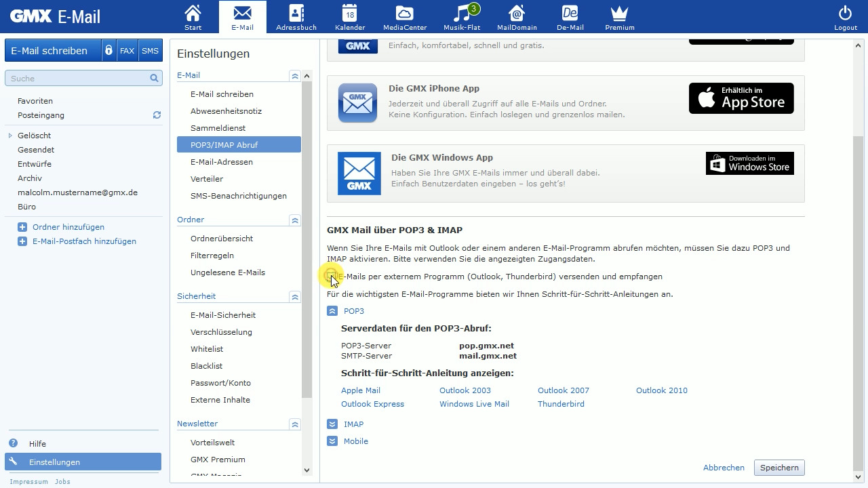The image size is (868, 488).
Task: Click the Jobs footer link
Action: coord(62,482)
